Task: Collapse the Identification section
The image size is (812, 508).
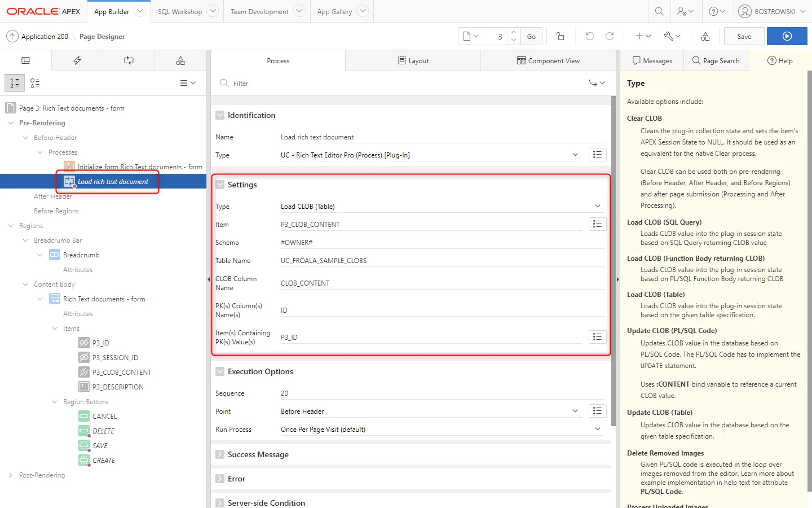Action: click(220, 115)
